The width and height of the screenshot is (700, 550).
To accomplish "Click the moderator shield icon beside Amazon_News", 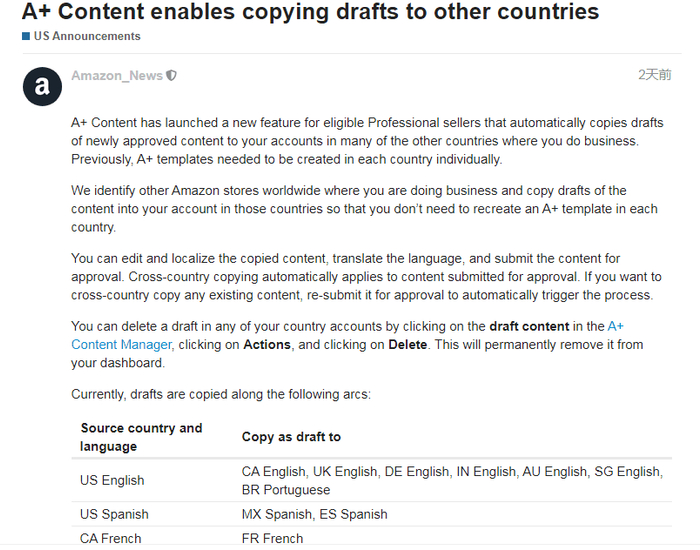I will [x=172, y=75].
